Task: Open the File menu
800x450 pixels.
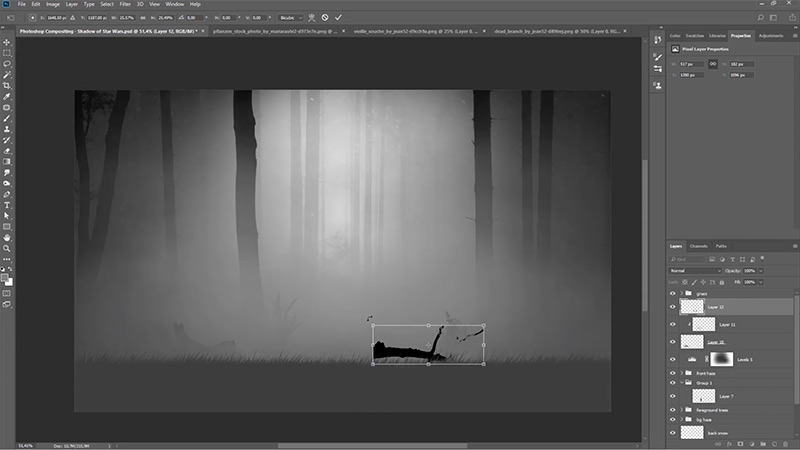Action: coord(21,4)
